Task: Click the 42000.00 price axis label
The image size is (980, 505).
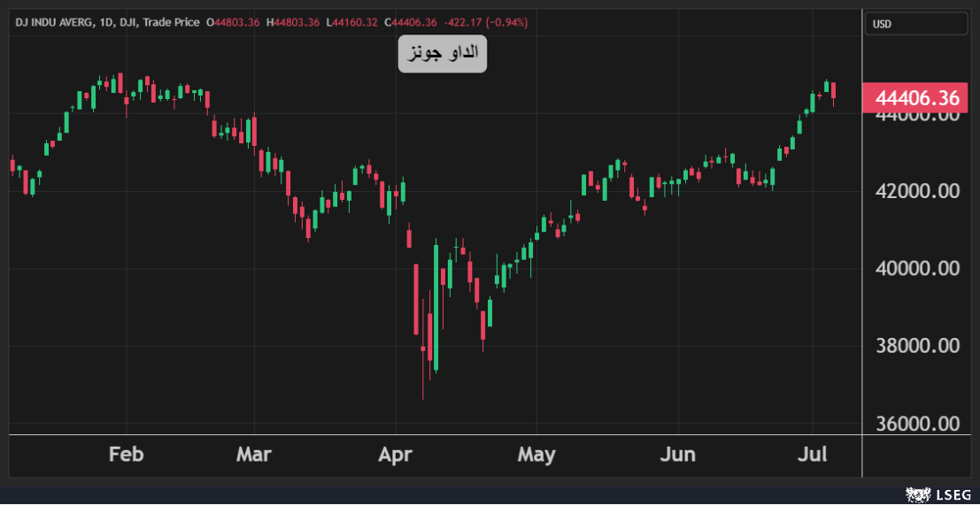Action: pos(917,191)
